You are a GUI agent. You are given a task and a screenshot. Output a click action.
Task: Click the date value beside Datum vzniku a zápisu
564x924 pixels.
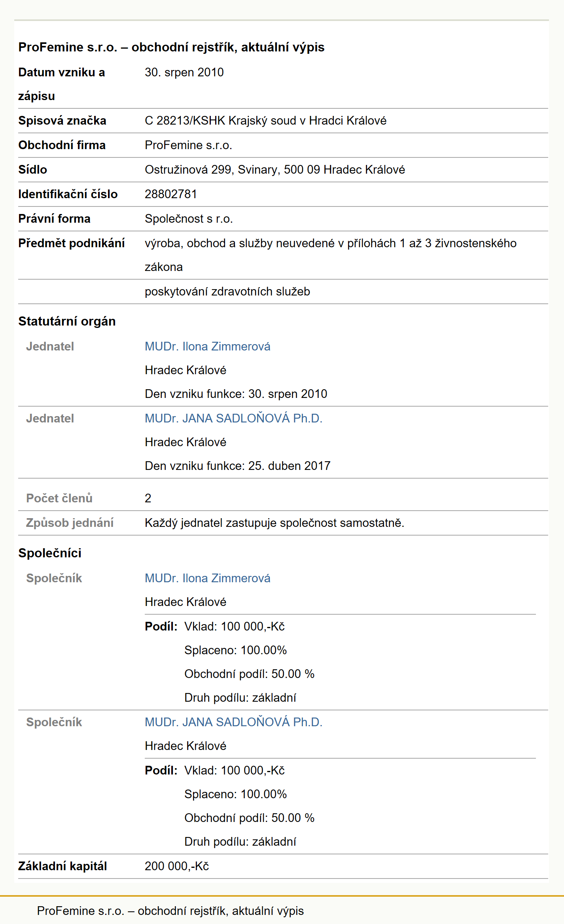(184, 72)
